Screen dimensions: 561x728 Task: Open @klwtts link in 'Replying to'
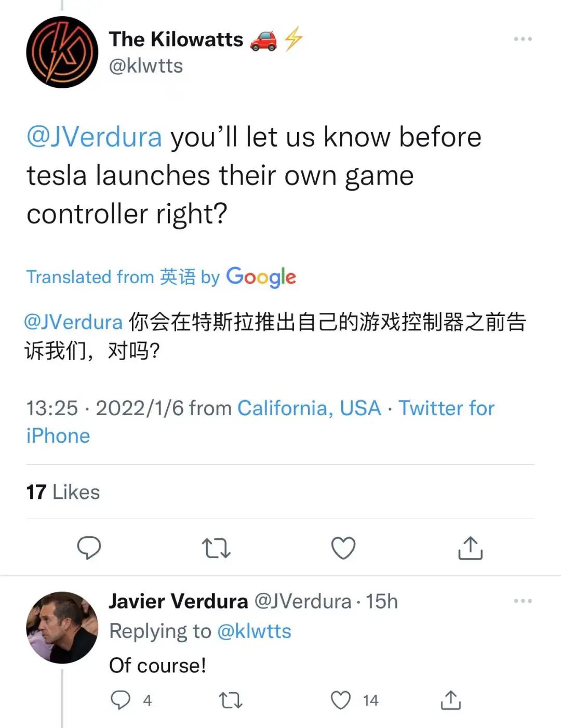pos(254,631)
